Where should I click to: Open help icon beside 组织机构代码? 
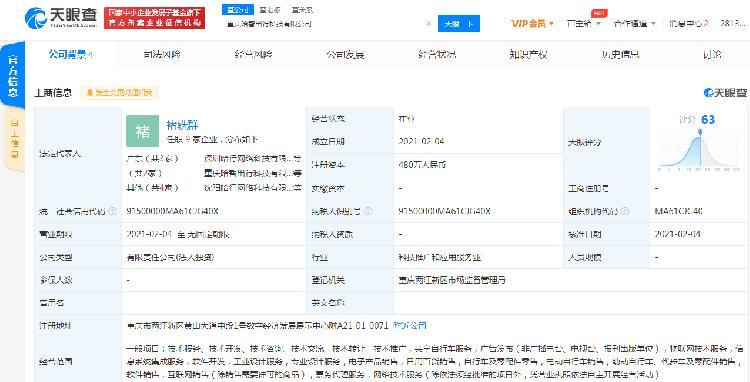coord(625,211)
